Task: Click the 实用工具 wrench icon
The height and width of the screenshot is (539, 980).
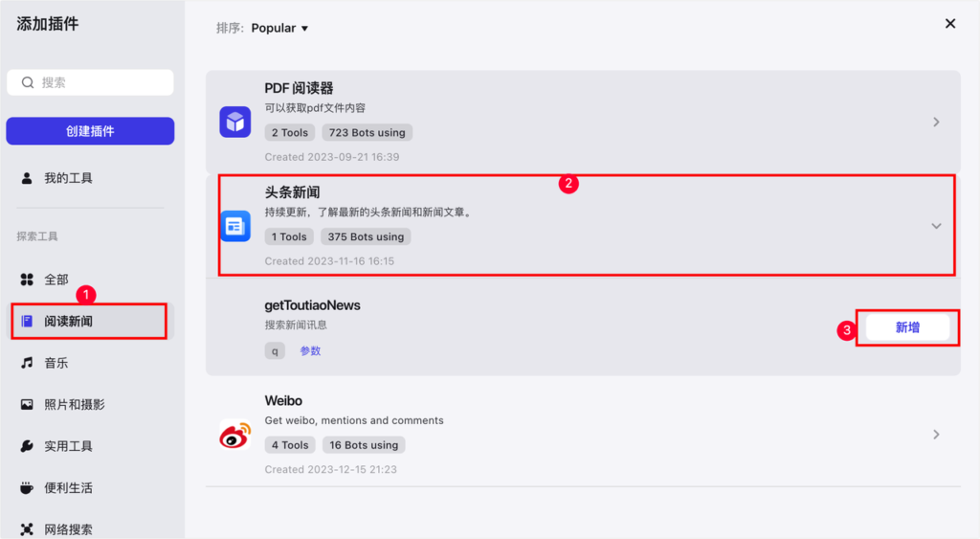Action: 27,446
